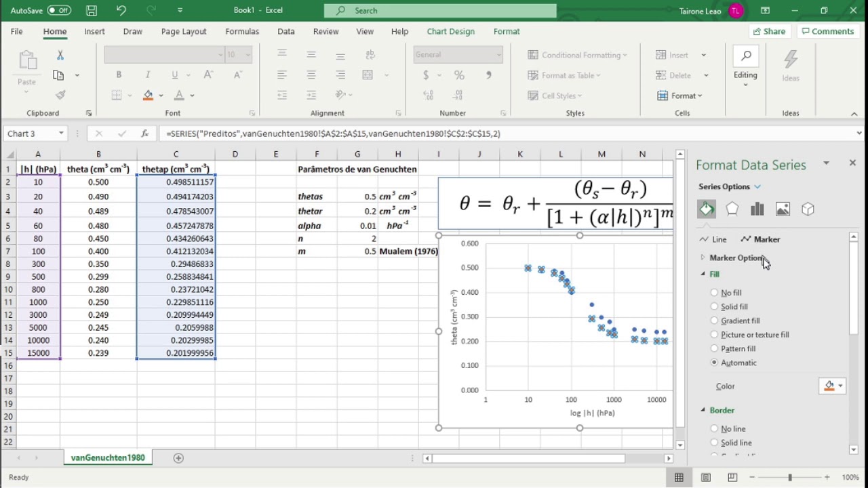Collapse the Fill section
The width and height of the screenshot is (868, 488).
click(703, 274)
